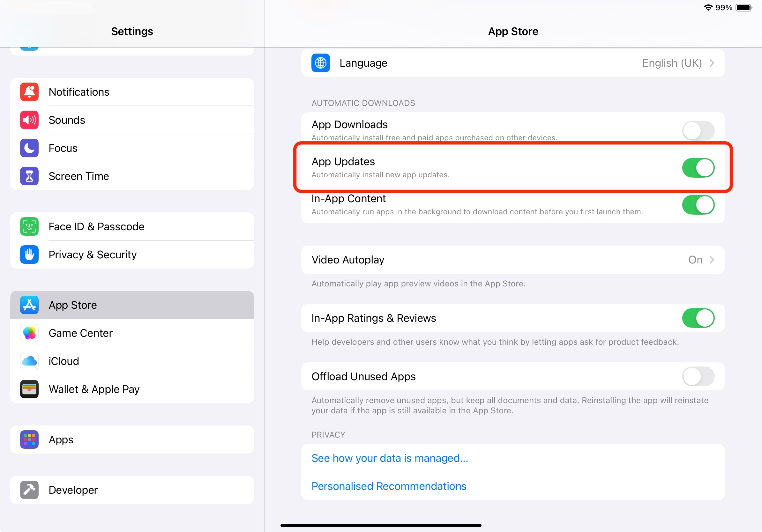Tap the red Notifications bell icon
The width and height of the screenshot is (762, 532).
pos(29,92)
